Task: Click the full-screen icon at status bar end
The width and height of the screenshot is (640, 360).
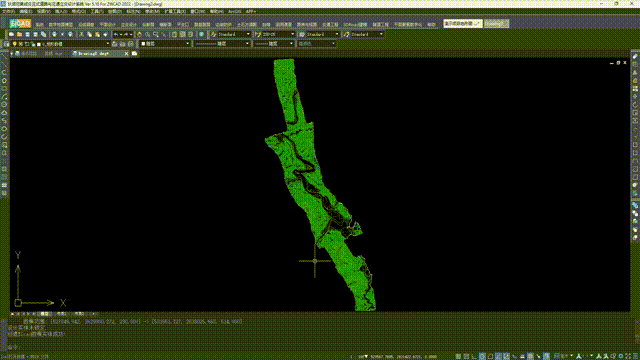Action: coord(629,356)
